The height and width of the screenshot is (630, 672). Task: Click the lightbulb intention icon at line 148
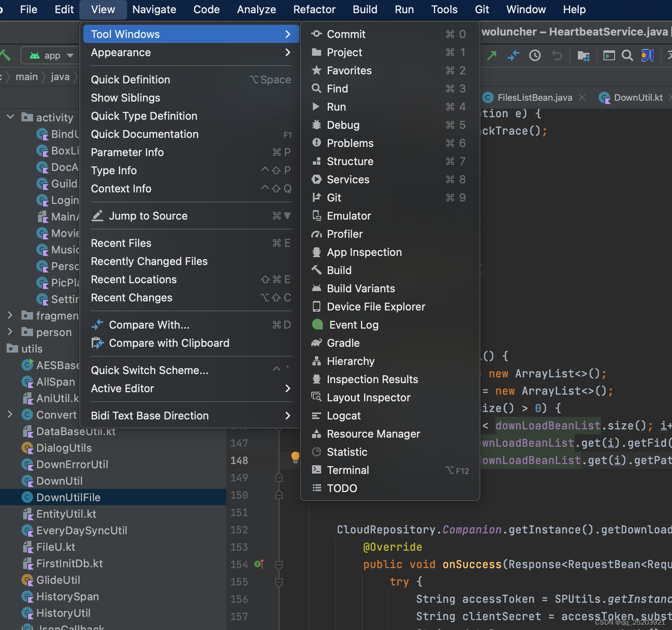(295, 457)
